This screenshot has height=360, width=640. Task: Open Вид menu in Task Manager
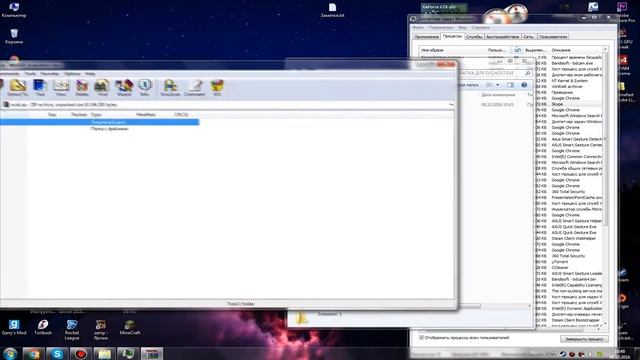[x=462, y=27]
